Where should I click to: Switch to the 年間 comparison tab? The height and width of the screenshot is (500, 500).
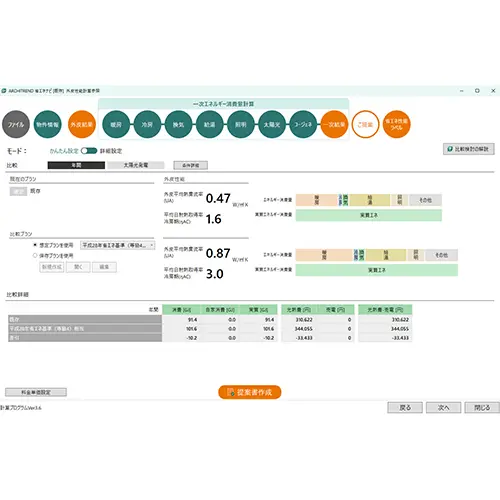(x=76, y=165)
